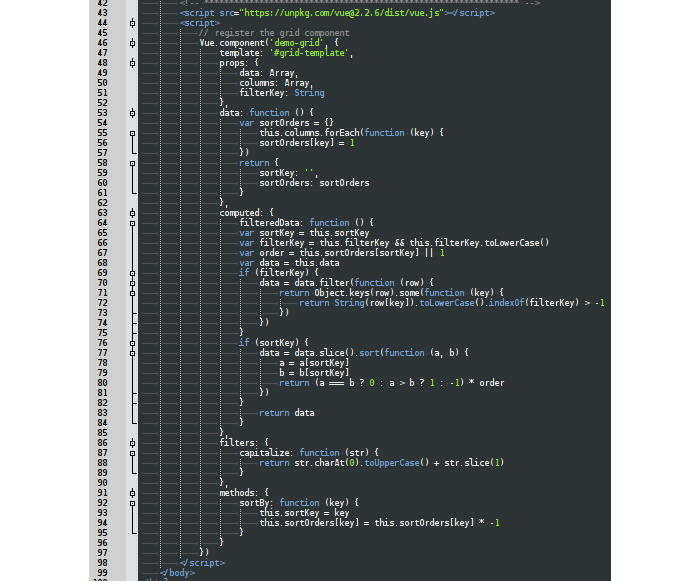Collapse the return block at line 58

click(x=132, y=163)
